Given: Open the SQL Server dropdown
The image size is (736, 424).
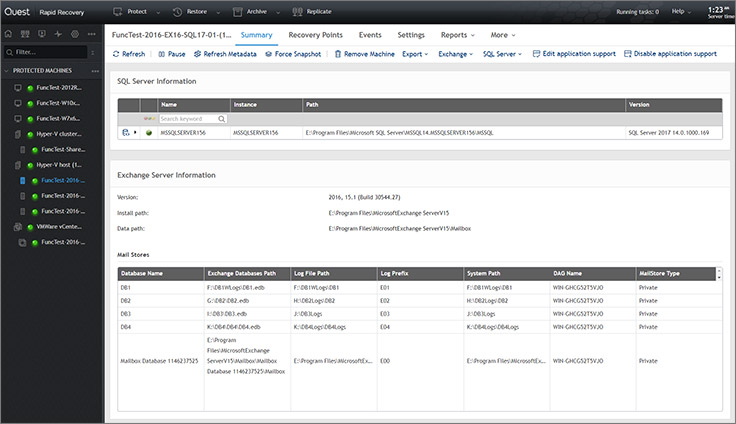Looking at the screenshot, I should (x=502, y=54).
